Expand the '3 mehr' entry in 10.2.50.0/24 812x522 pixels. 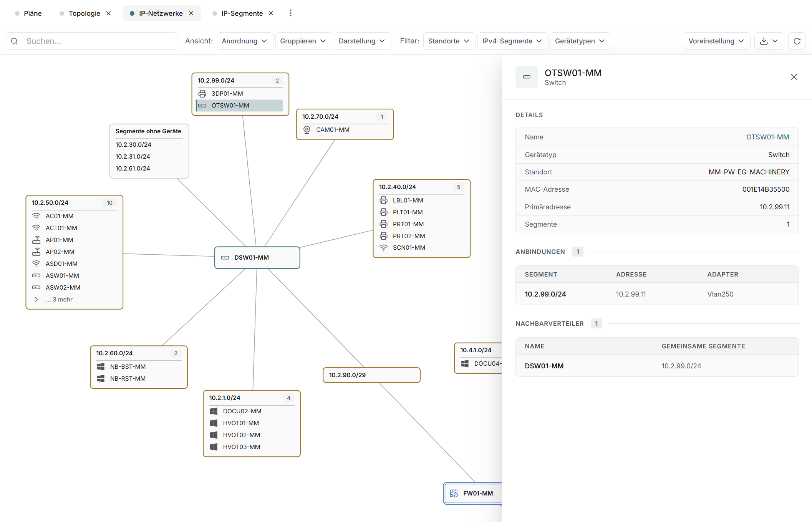pos(59,299)
